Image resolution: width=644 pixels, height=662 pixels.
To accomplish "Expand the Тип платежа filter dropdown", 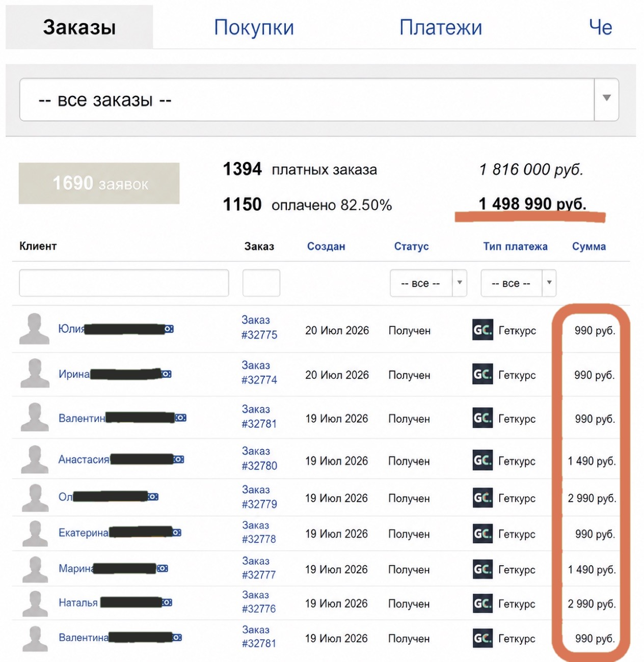I will [x=518, y=283].
